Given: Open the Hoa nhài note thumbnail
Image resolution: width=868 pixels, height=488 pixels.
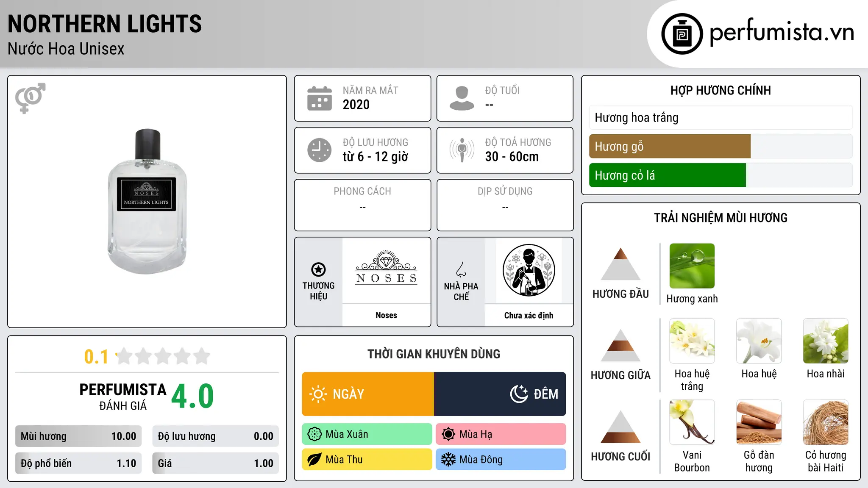Looking at the screenshot, I should tap(826, 341).
